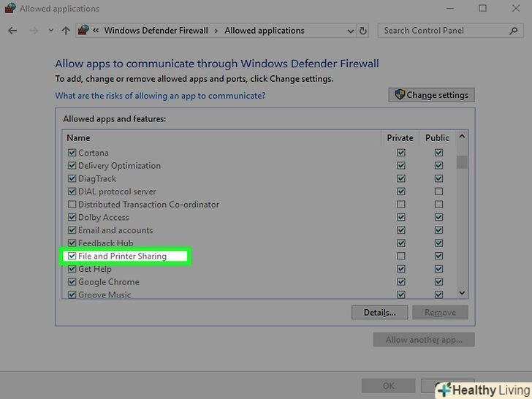Click the OK button
Viewport: 532px width, 399px height.
click(388, 386)
